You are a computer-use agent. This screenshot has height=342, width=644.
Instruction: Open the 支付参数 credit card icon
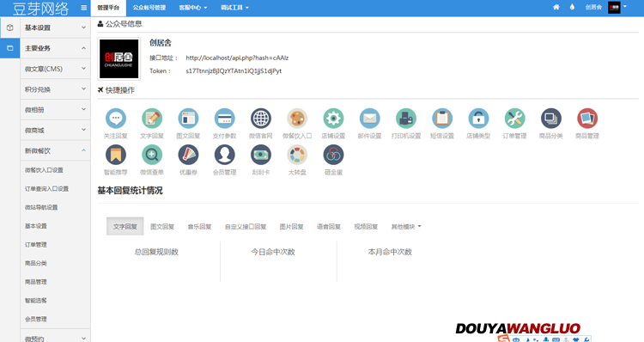[x=225, y=119]
